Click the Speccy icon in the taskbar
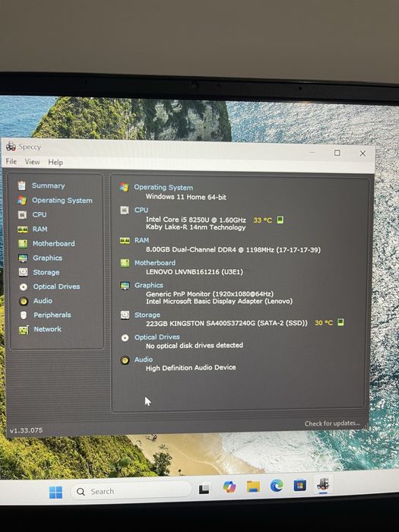The width and height of the screenshot is (399, 532). [323, 484]
